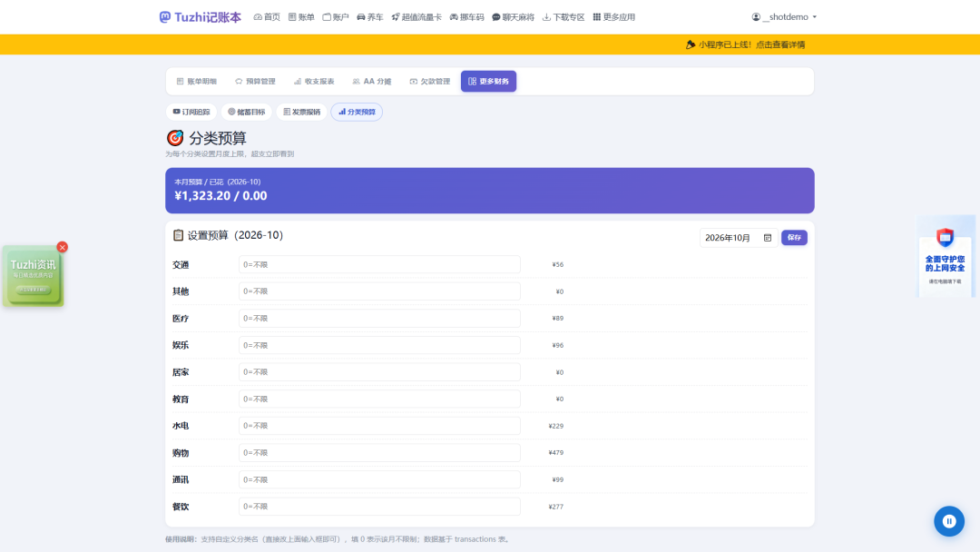Image resolution: width=980 pixels, height=552 pixels.
Task: Open the 超值流量卡 navigation item
Action: 416,17
